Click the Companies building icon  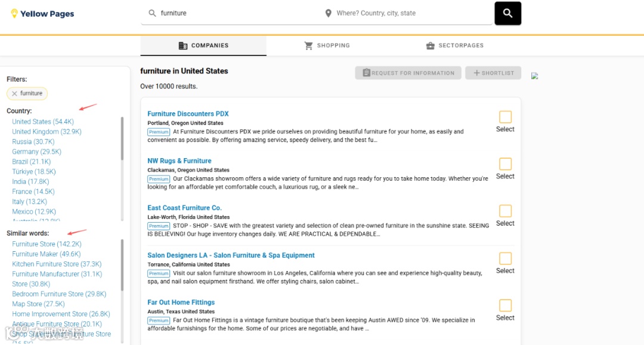[x=183, y=45]
